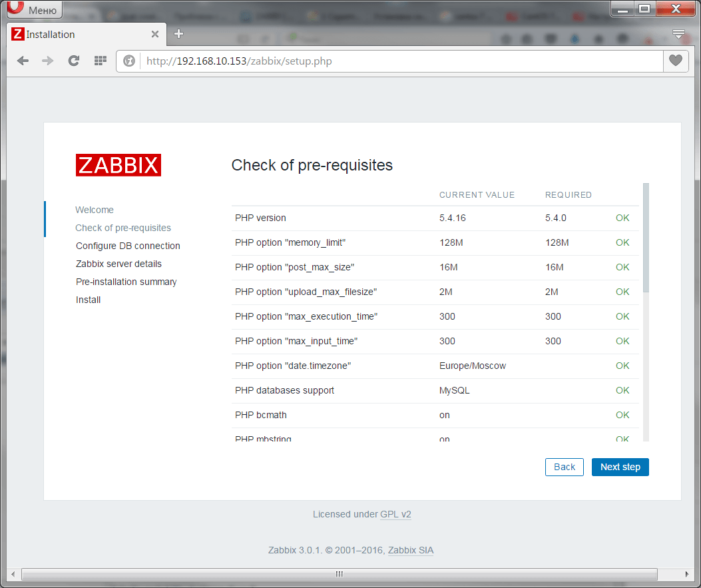701x588 pixels.
Task: Reload the page with the refresh icon
Action: (x=74, y=61)
